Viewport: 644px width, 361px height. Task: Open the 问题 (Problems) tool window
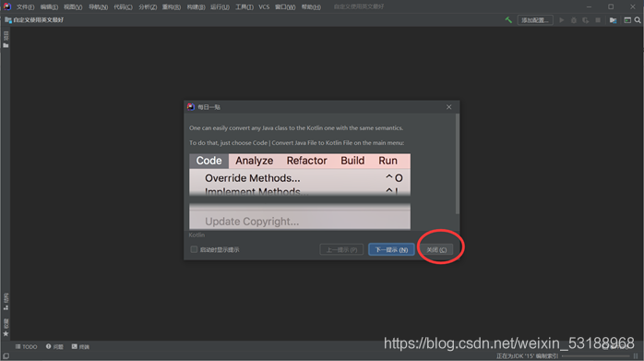tap(54, 346)
